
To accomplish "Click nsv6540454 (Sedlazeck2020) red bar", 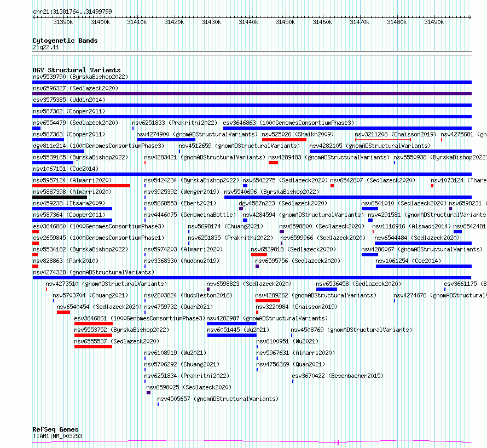I will (63, 312).
